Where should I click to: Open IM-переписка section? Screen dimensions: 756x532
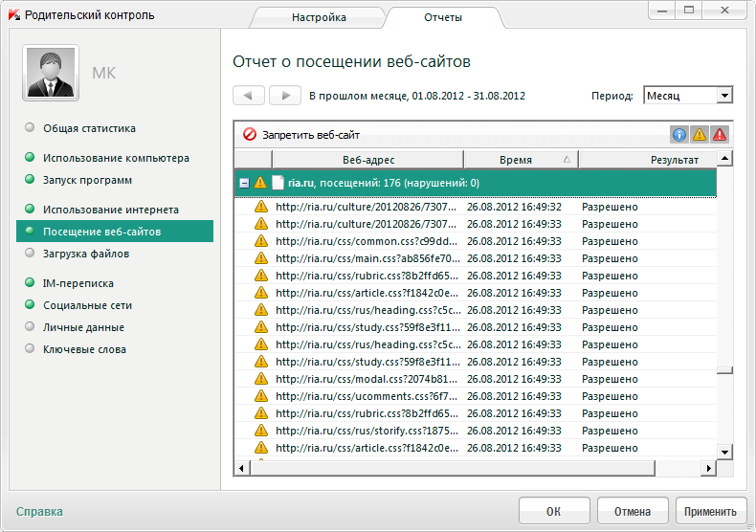[78, 283]
